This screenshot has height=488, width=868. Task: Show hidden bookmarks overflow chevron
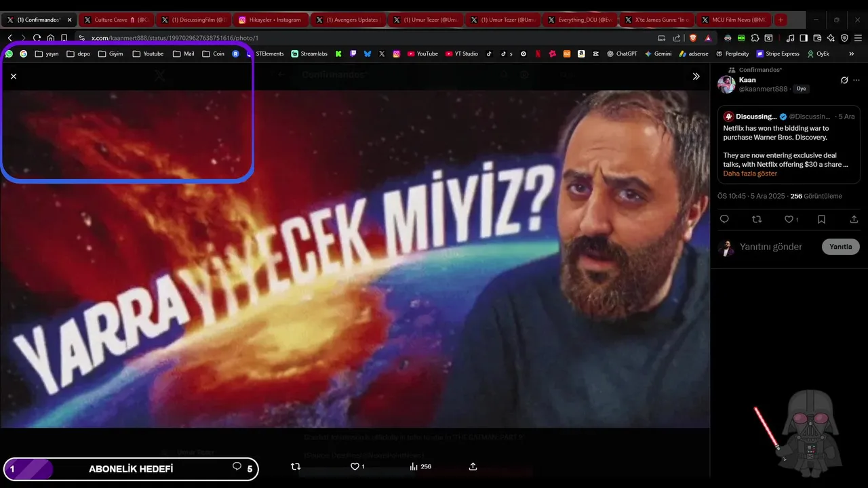coord(852,54)
